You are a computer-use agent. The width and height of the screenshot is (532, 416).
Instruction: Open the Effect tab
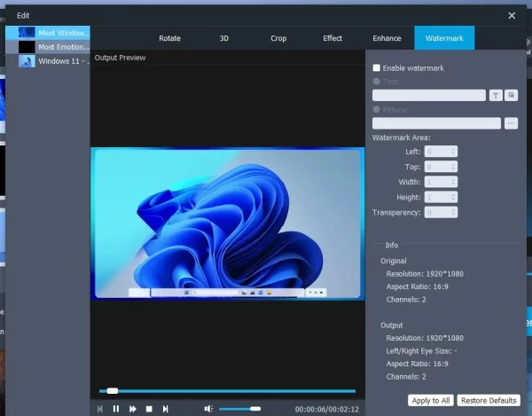click(332, 38)
